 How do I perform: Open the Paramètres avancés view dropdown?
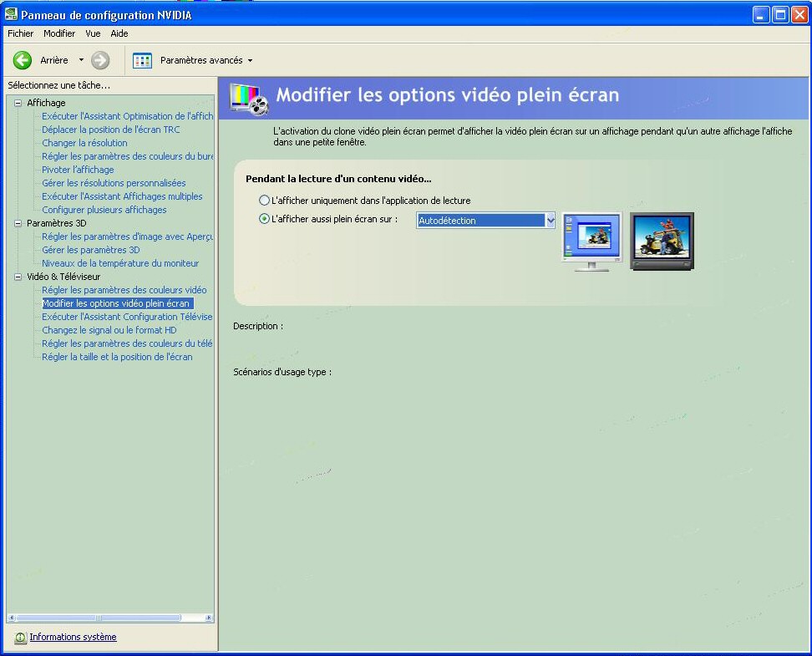coord(250,61)
